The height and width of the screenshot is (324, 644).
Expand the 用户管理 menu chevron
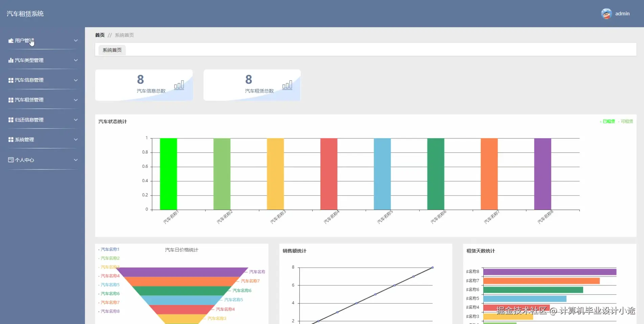(76, 41)
